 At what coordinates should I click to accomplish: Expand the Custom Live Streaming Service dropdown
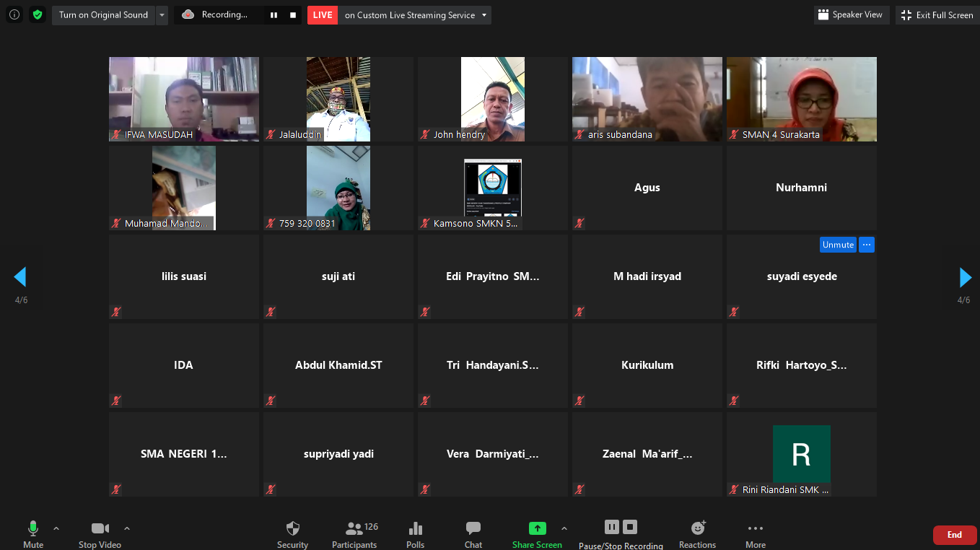click(484, 15)
